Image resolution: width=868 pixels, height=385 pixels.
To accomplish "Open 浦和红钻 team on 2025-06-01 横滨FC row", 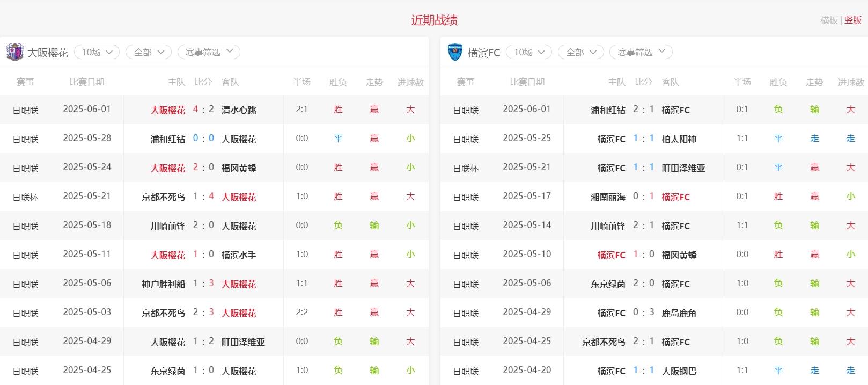I will coord(608,110).
